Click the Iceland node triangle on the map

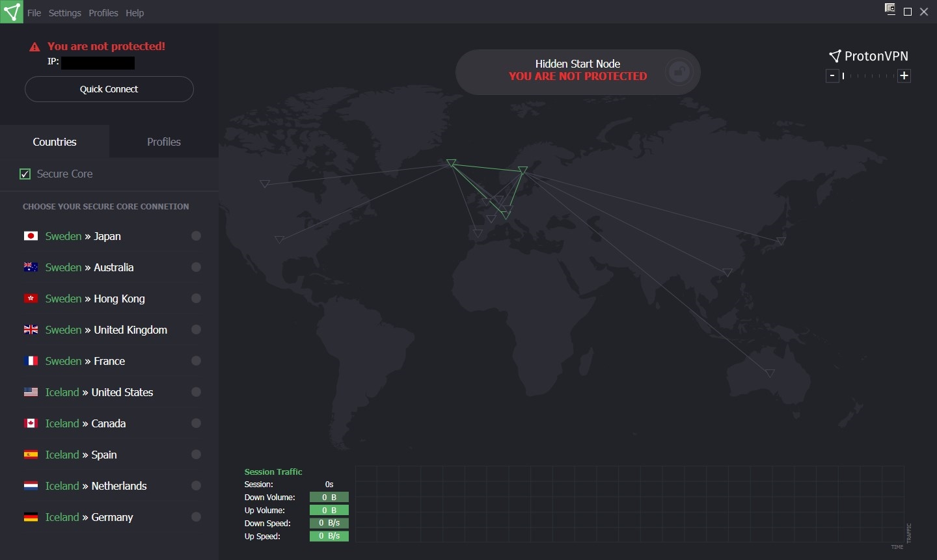tap(451, 163)
